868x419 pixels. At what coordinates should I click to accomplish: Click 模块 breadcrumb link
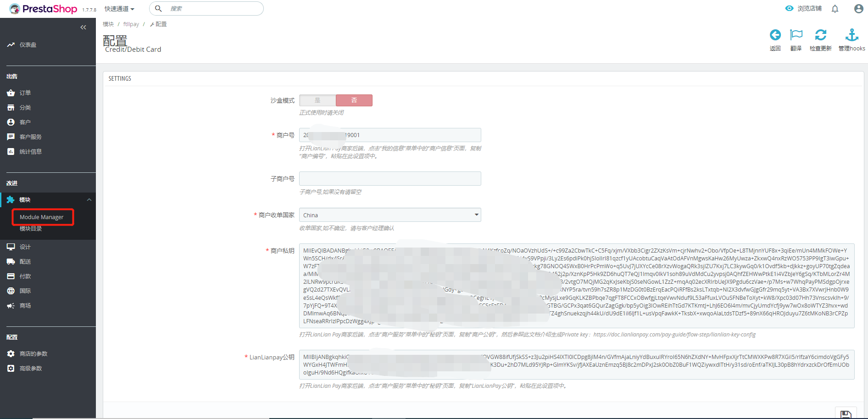pos(108,24)
